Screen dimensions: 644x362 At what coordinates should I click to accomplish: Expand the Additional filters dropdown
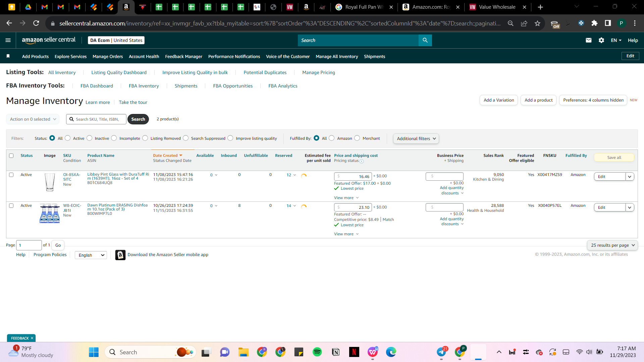(x=416, y=138)
